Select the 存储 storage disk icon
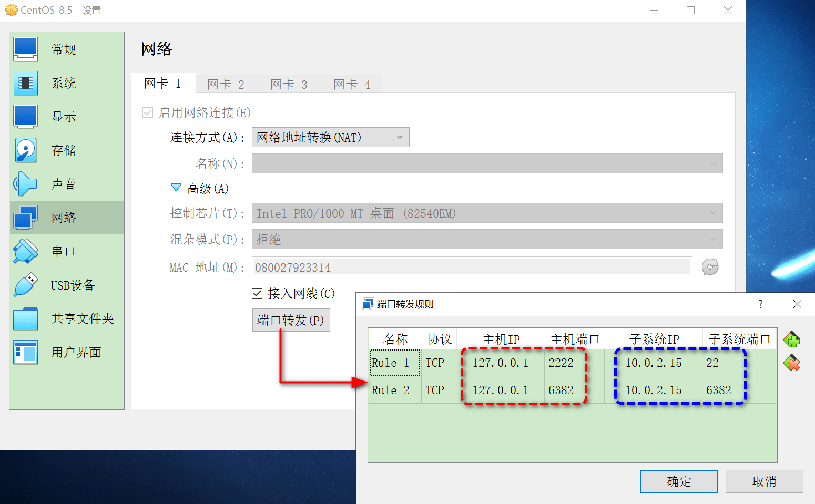Viewport: 815px width, 504px height. pyautogui.click(x=26, y=150)
